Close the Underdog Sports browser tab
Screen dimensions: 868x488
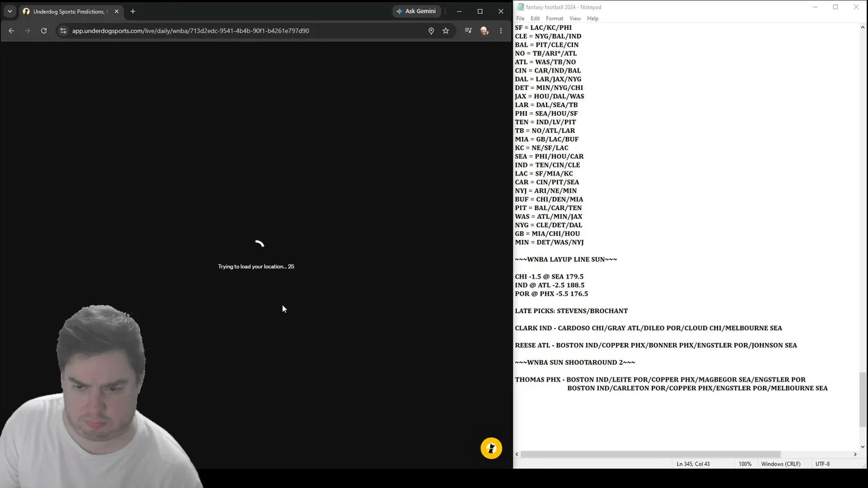coord(117,12)
